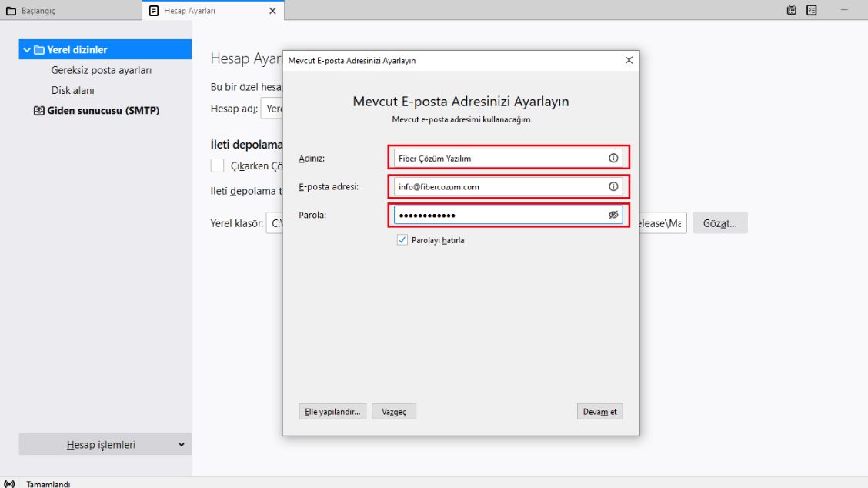This screenshot has width=868, height=488.
Task: Select Gereksiz posta ayarları in sidebar
Action: coord(102,70)
